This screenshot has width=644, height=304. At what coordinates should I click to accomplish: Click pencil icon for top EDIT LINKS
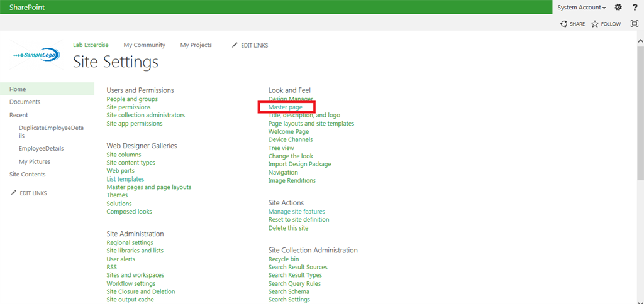click(235, 45)
